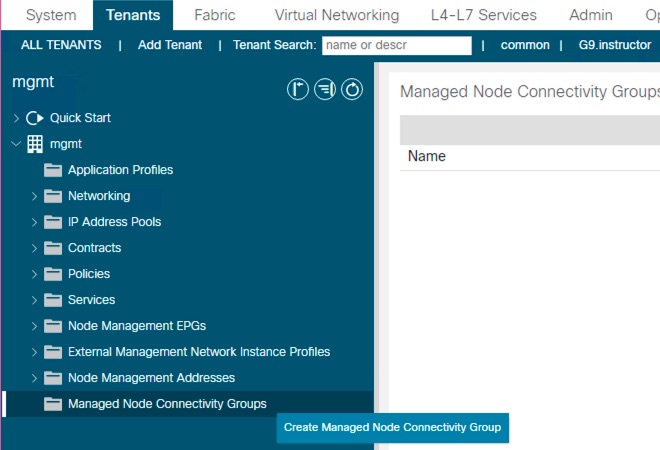660x450 pixels.
Task: Click the Quick Start play icon
Action: [34, 118]
